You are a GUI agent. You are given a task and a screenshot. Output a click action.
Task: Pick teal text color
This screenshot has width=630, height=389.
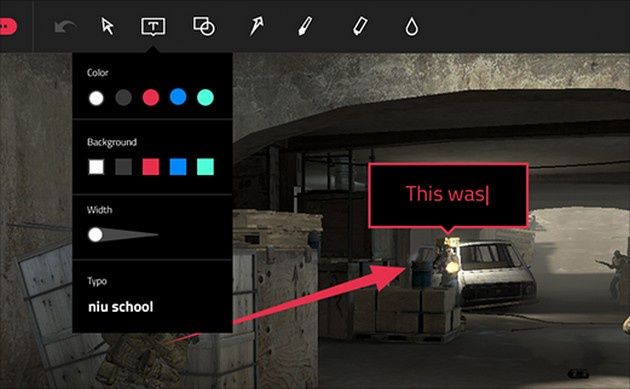click(x=205, y=98)
